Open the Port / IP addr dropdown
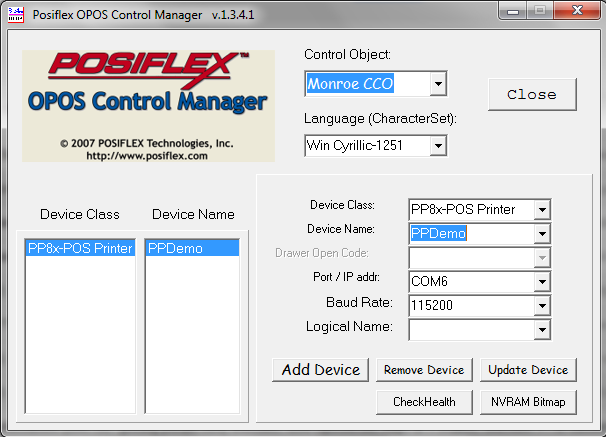The width and height of the screenshot is (606, 437). (541, 282)
